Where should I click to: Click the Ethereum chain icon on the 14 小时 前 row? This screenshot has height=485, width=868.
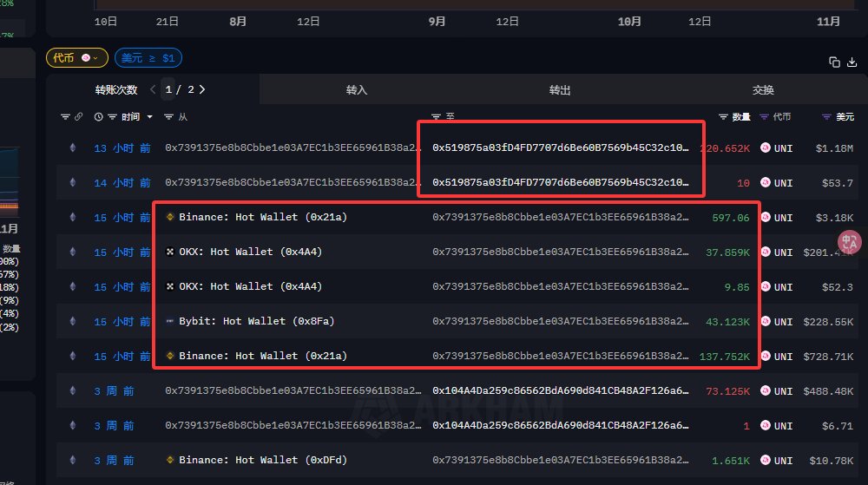coord(73,182)
